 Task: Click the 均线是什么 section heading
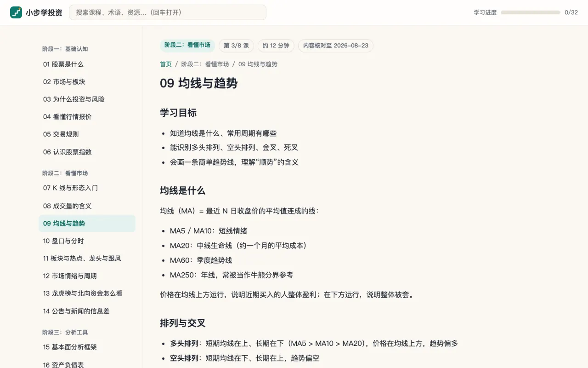(182, 190)
